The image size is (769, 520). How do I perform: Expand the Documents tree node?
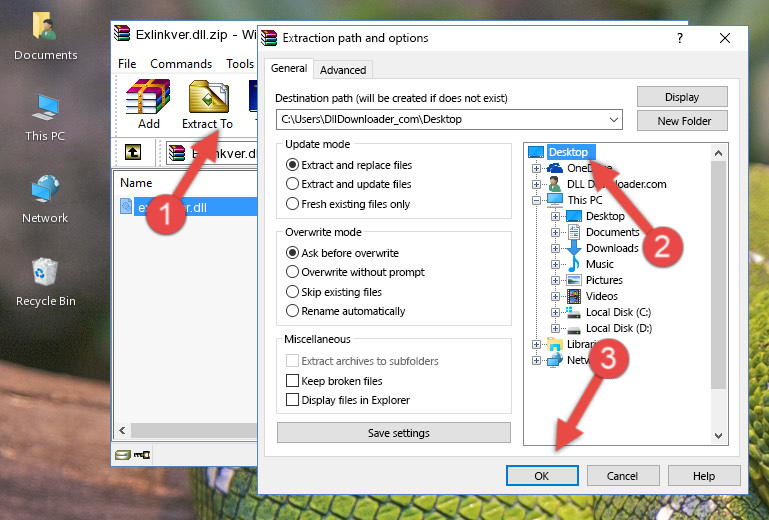click(555, 233)
